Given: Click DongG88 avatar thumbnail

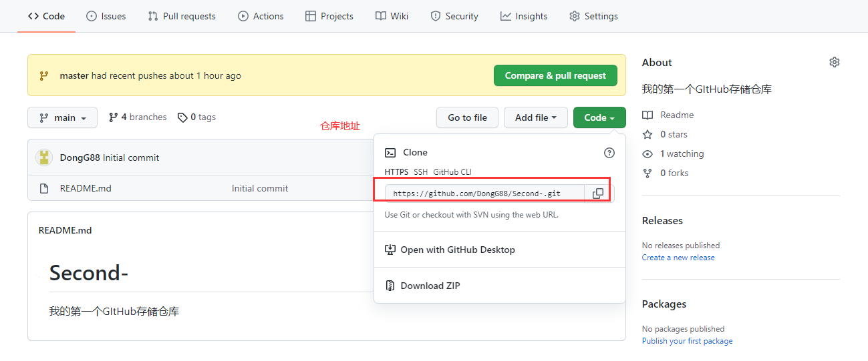Looking at the screenshot, I should 44,157.
